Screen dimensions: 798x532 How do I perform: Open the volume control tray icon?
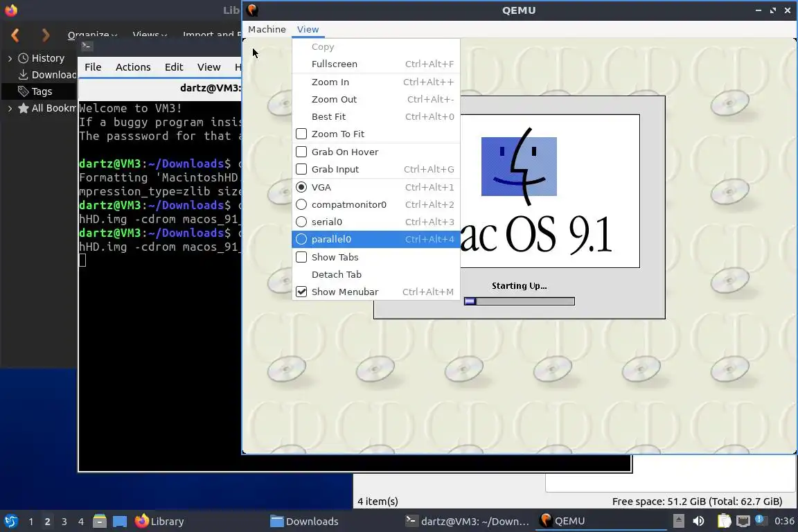click(699, 522)
